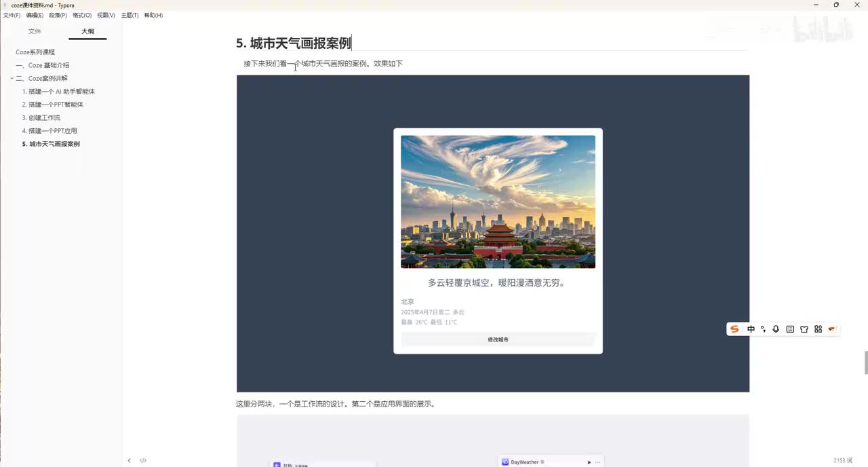Collapse sidebar with bottom-left arrow icon
This screenshot has height=467, width=868.
129,460
